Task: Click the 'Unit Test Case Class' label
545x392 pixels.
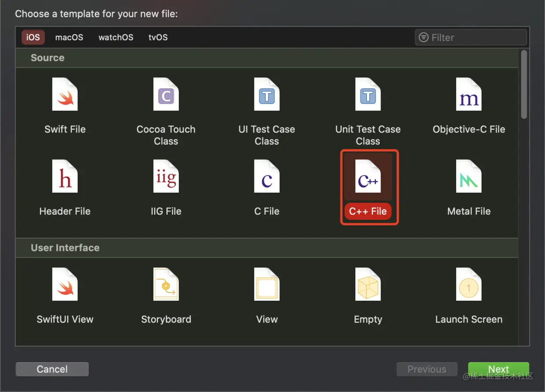Action: [x=368, y=135]
